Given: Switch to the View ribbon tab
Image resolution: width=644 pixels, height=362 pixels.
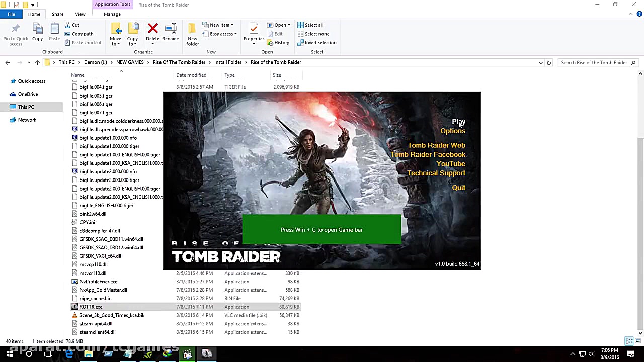Looking at the screenshot, I should [x=80, y=14].
